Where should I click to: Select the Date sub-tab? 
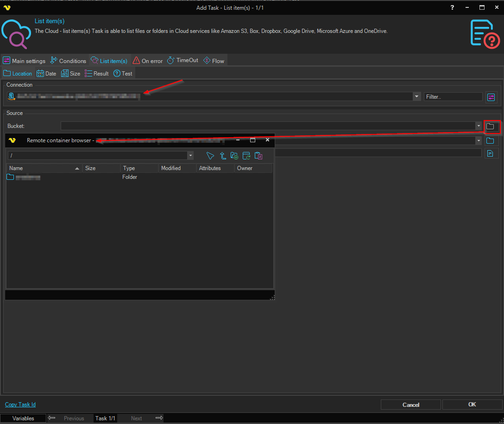pos(46,73)
